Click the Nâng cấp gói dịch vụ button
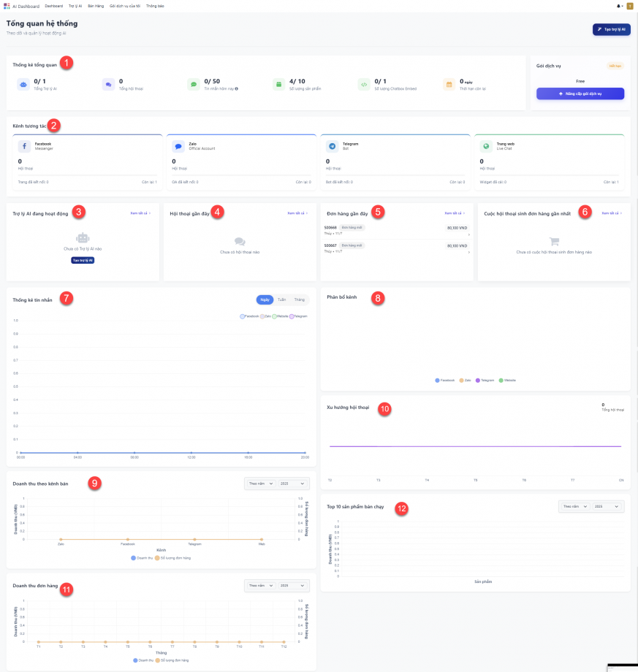Screen dimensions: 638x672 (580, 93)
